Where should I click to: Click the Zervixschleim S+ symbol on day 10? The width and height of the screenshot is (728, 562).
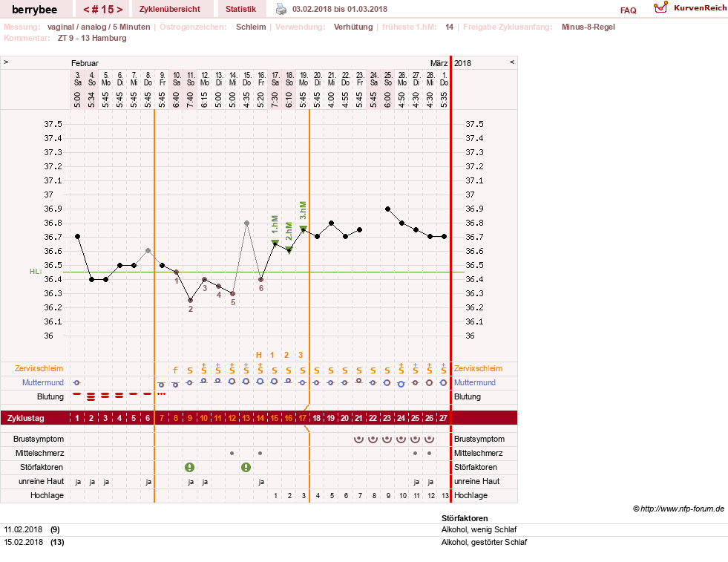pos(204,368)
